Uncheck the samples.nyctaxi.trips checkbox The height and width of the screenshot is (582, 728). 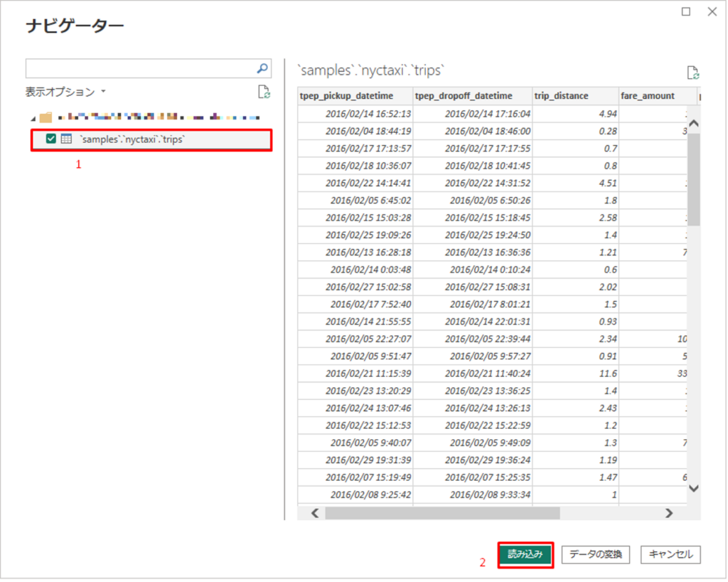click(x=51, y=139)
